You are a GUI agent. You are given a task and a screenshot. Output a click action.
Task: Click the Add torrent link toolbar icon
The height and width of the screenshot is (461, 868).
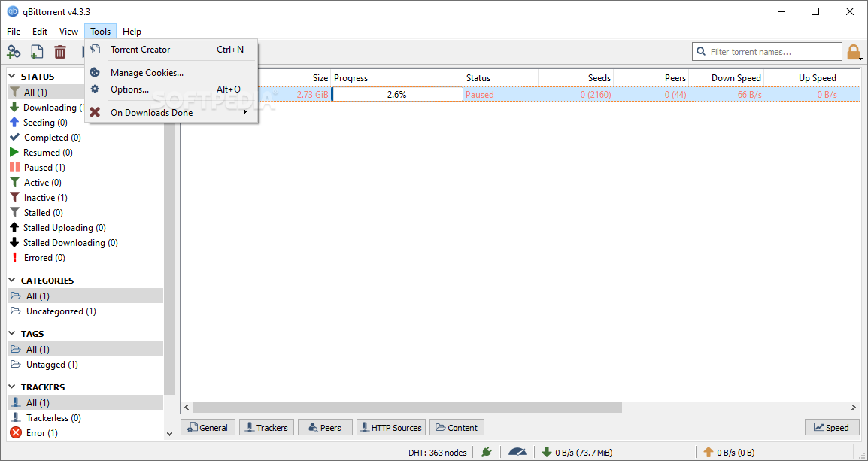pos(14,52)
